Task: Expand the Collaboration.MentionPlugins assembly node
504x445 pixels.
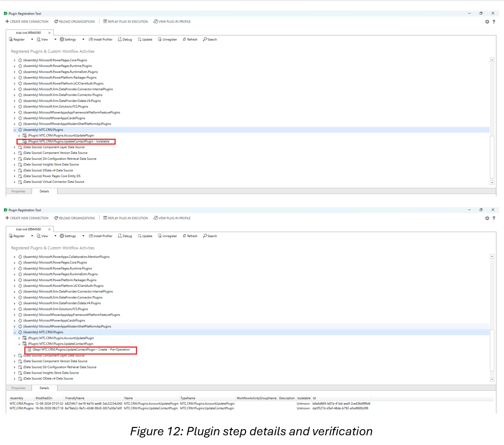Action: [x=15, y=257]
